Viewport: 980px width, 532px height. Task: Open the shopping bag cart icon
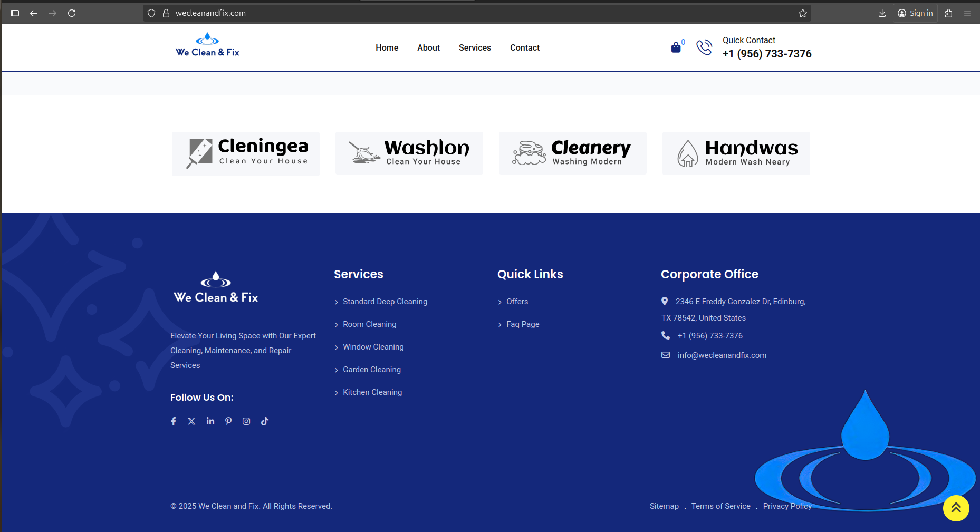point(676,47)
